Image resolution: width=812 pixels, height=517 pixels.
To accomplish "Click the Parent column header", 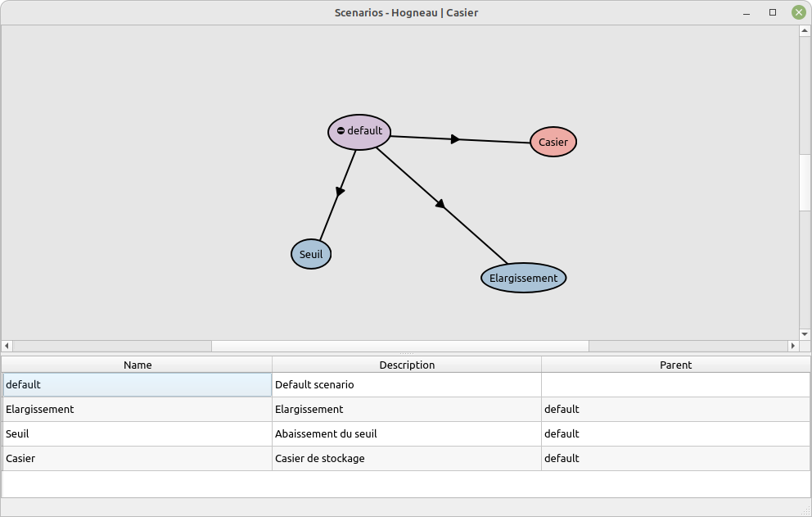I will click(x=675, y=365).
